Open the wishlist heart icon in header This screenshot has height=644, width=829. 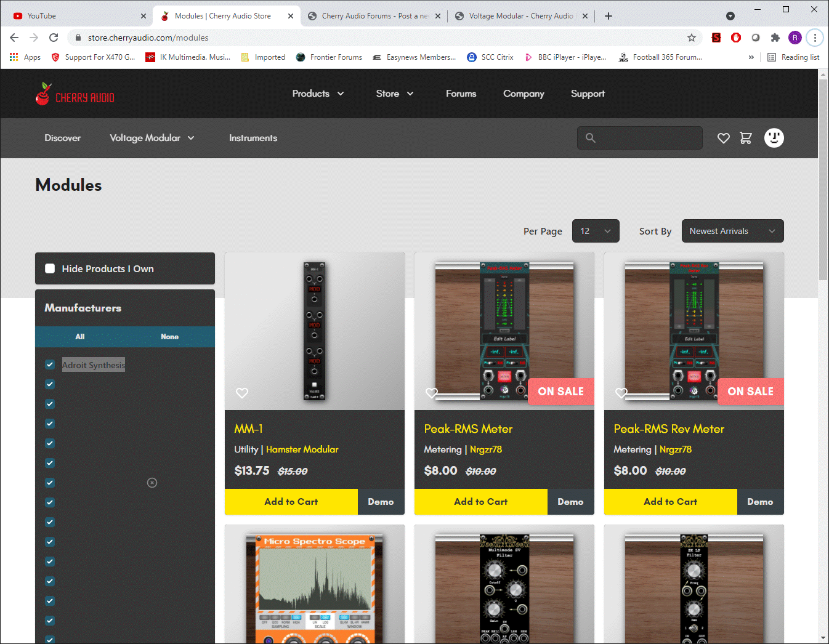[724, 139]
